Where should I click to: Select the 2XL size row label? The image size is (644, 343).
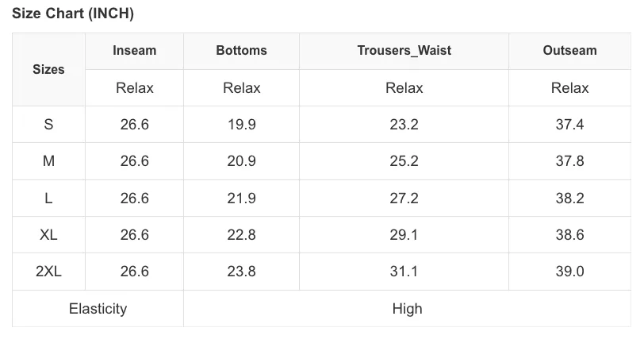[x=48, y=272]
